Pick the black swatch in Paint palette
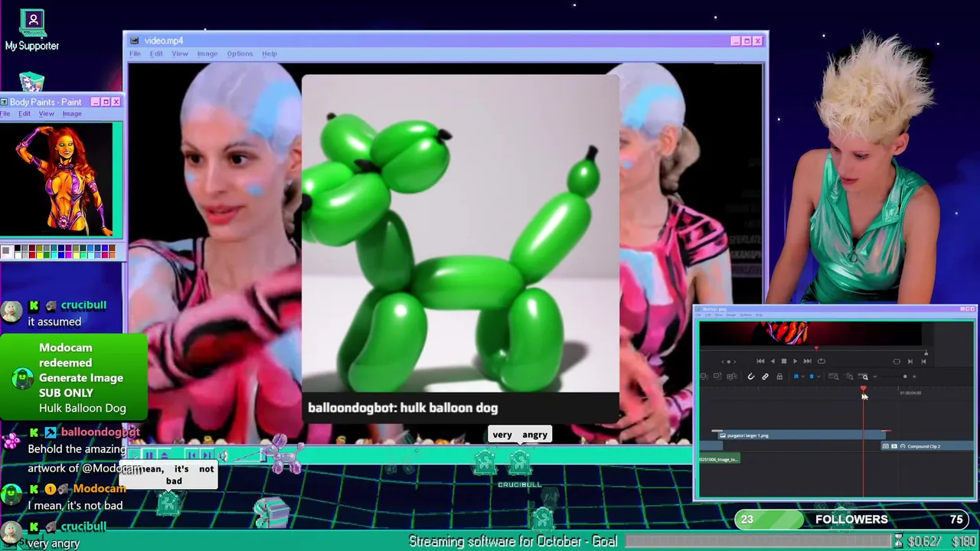The width and height of the screenshot is (980, 551). [x=18, y=248]
